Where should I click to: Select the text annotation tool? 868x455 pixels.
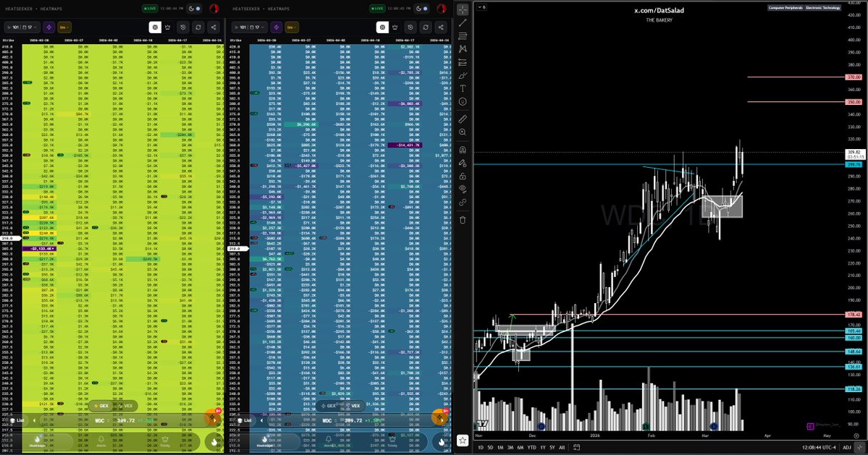[x=463, y=88]
